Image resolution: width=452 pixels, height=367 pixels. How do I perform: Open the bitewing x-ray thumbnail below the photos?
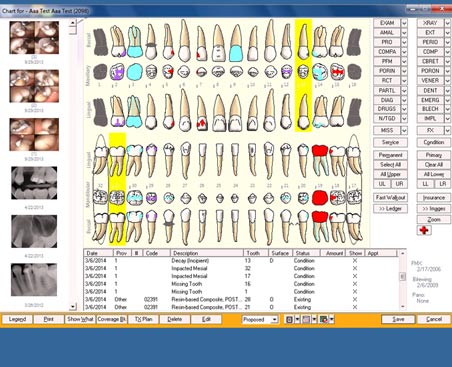pyautogui.click(x=34, y=183)
